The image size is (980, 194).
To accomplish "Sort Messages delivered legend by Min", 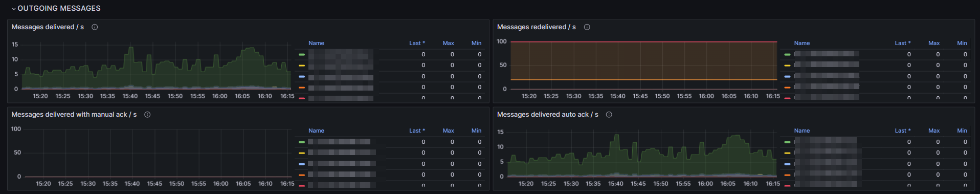I will (476, 43).
